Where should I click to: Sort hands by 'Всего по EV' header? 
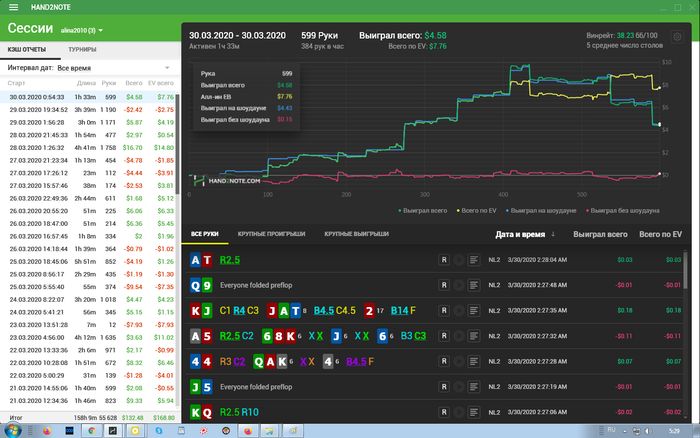tap(660, 234)
